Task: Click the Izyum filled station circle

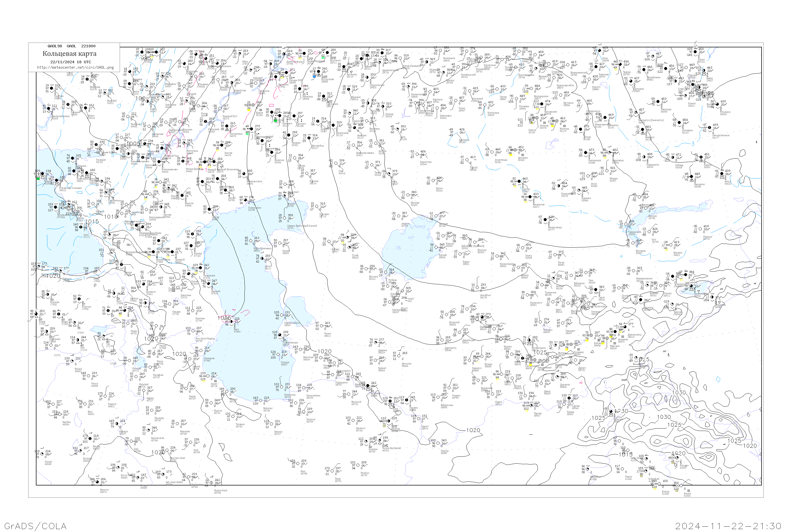Action: pos(85,108)
